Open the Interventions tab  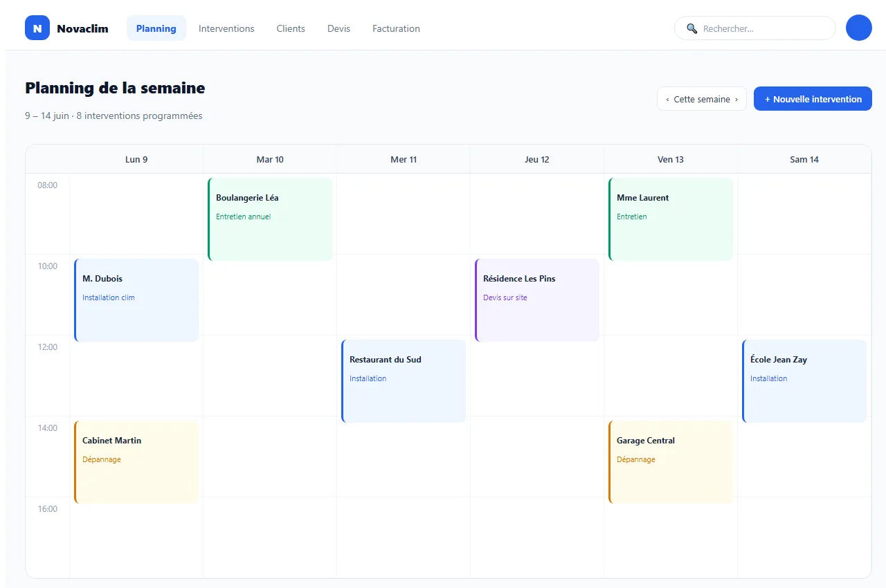pos(226,28)
